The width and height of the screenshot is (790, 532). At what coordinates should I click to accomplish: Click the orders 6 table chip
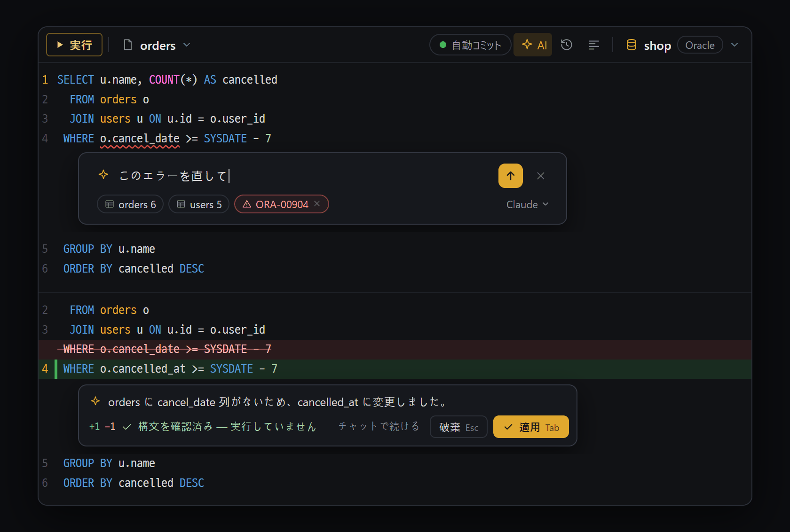130,204
